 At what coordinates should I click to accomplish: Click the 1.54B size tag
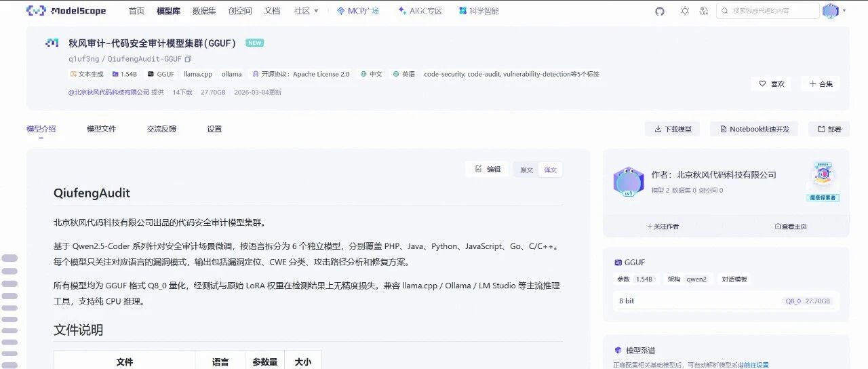pyautogui.click(x=125, y=74)
